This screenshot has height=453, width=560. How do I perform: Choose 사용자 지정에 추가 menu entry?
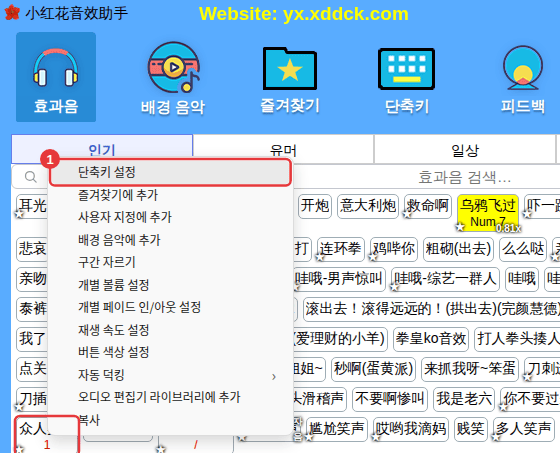click(x=170, y=217)
